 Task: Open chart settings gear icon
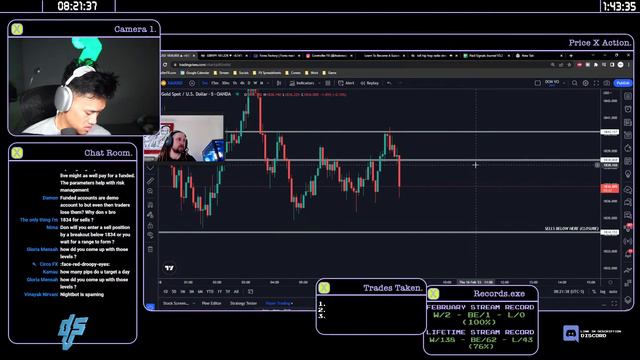tap(585, 83)
